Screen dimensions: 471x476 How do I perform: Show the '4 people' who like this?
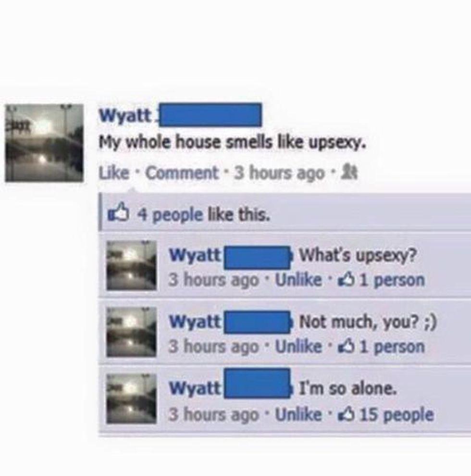pos(170,215)
